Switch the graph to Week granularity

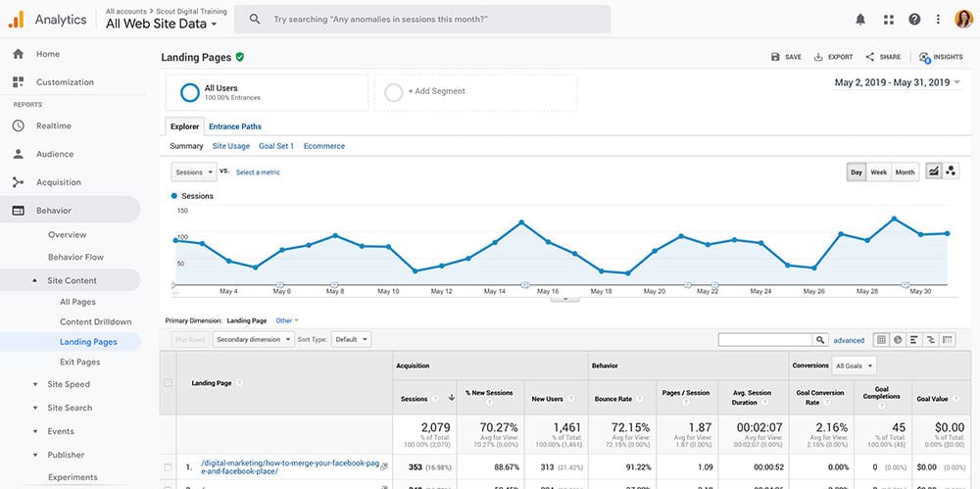pos(879,171)
